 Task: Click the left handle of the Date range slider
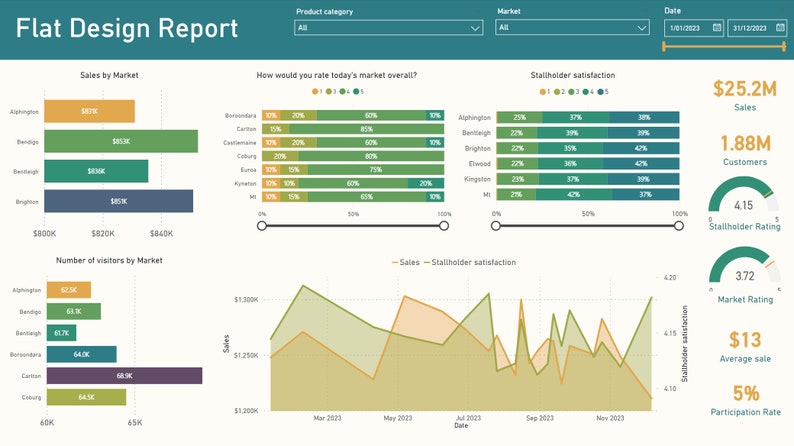click(x=664, y=47)
